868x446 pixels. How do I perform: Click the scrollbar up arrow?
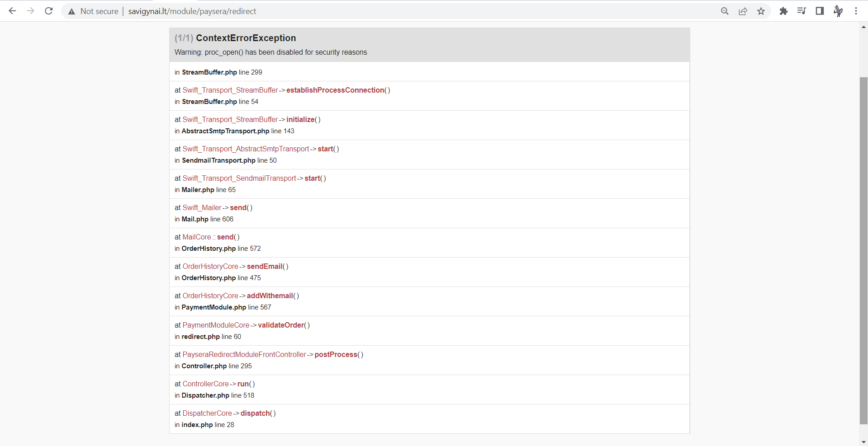[x=863, y=27]
